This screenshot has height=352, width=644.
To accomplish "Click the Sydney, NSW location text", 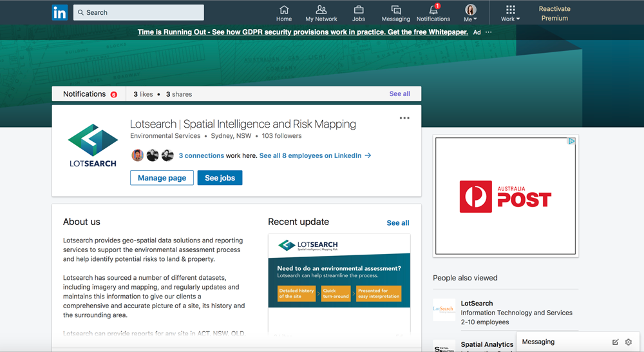I will (x=231, y=135).
